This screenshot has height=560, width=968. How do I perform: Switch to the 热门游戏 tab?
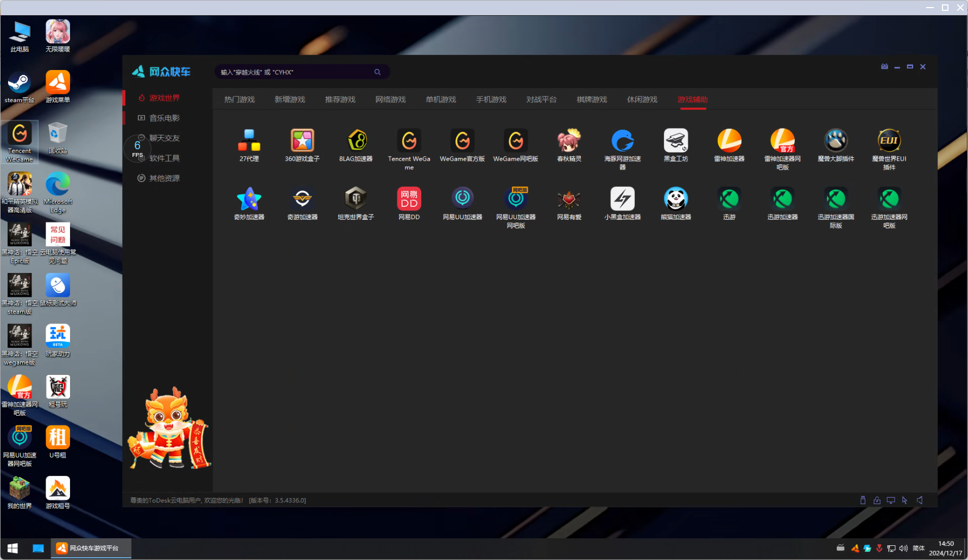click(x=239, y=99)
